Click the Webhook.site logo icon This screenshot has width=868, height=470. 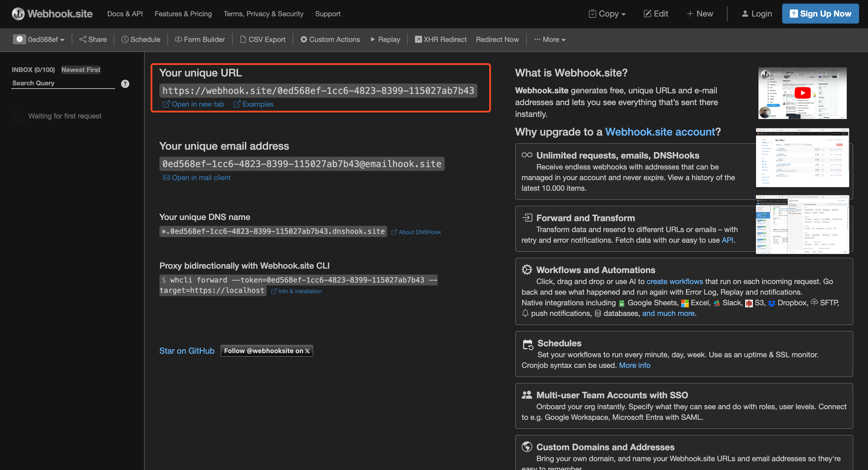pyautogui.click(x=18, y=14)
